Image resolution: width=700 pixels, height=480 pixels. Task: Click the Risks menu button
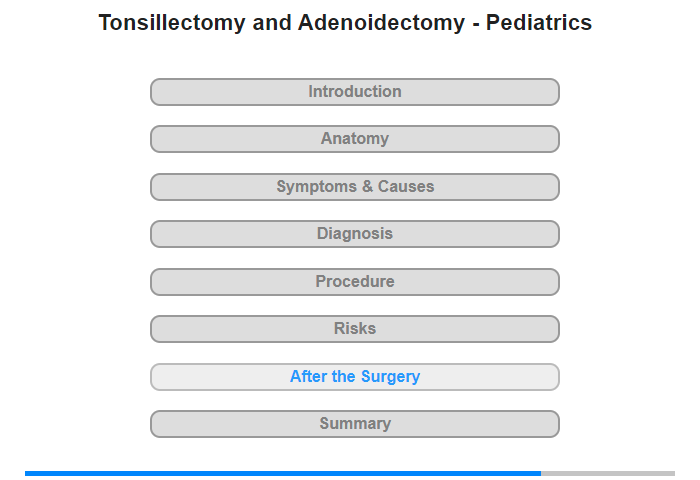(355, 329)
